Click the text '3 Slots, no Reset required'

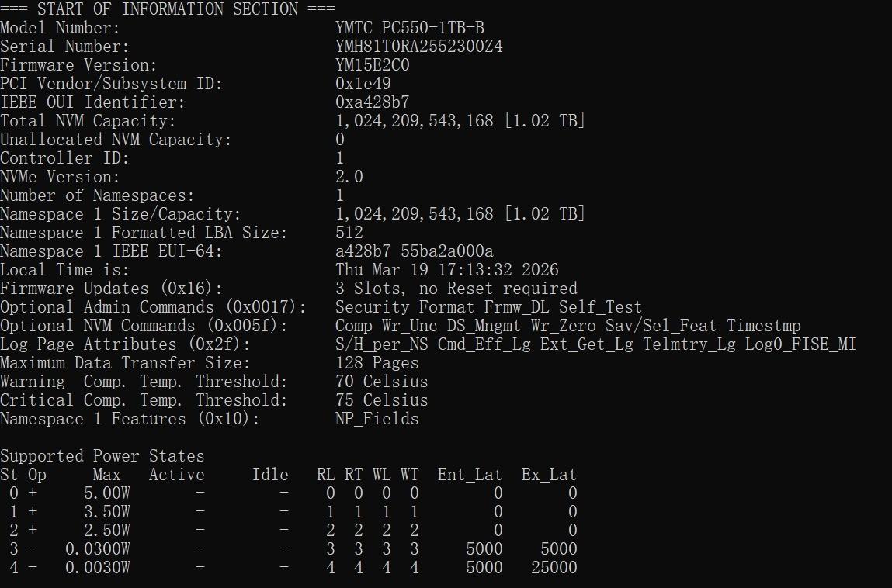(456, 289)
